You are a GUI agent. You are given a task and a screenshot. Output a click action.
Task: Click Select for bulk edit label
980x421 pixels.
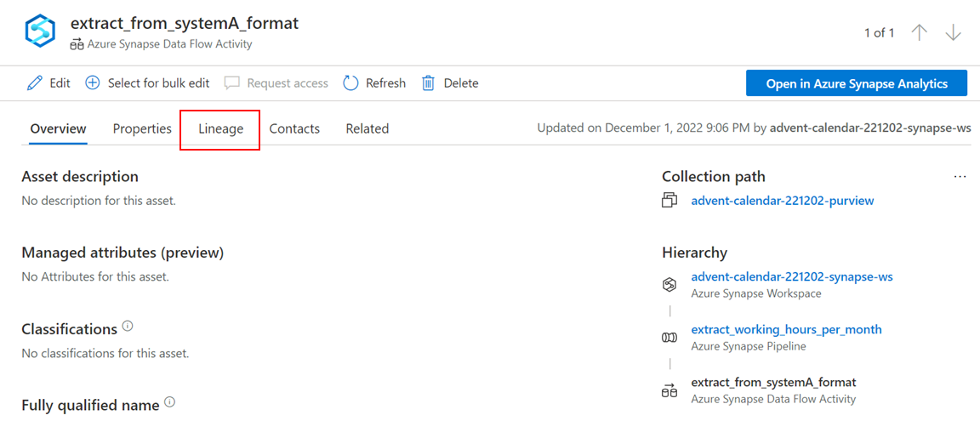click(159, 83)
